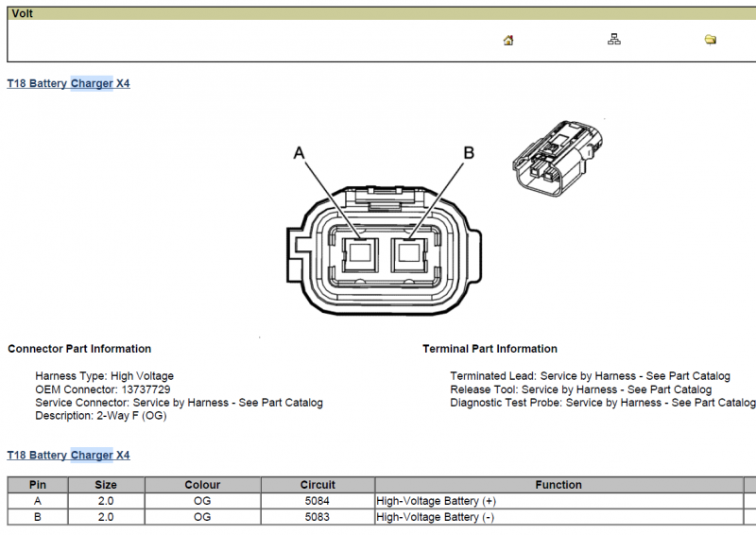Select pin 'A' cell in the table
The width and height of the screenshot is (756, 535).
click(38, 501)
